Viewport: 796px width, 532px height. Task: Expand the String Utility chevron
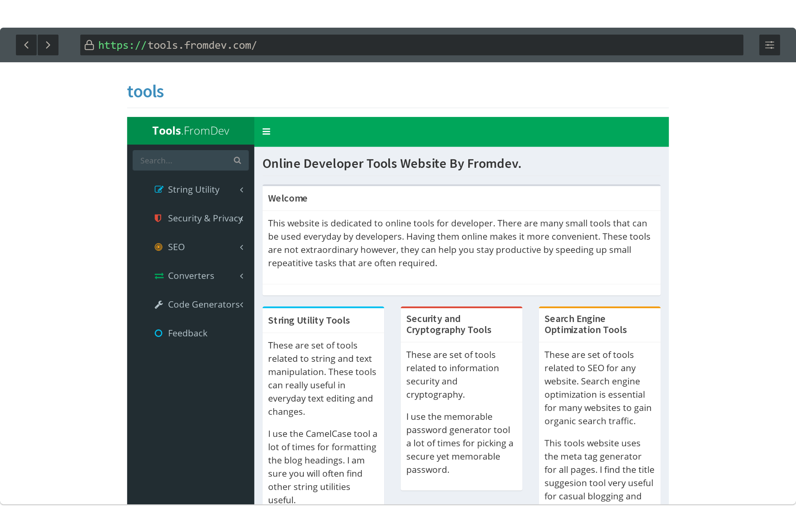tap(242, 190)
